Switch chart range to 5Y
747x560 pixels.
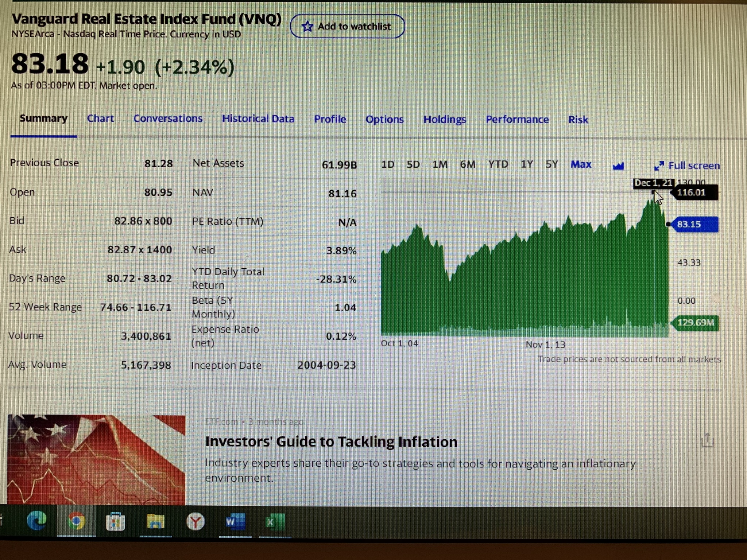pyautogui.click(x=551, y=164)
